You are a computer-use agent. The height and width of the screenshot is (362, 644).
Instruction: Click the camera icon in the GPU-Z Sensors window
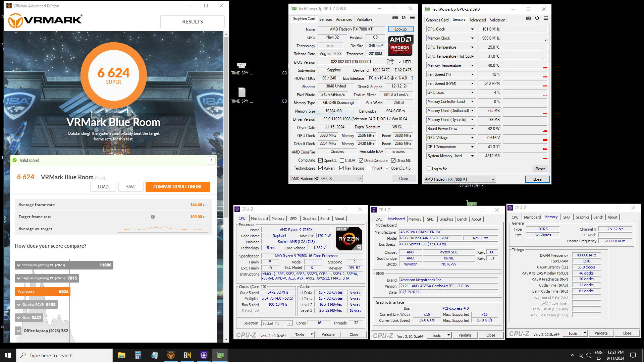coord(529,18)
